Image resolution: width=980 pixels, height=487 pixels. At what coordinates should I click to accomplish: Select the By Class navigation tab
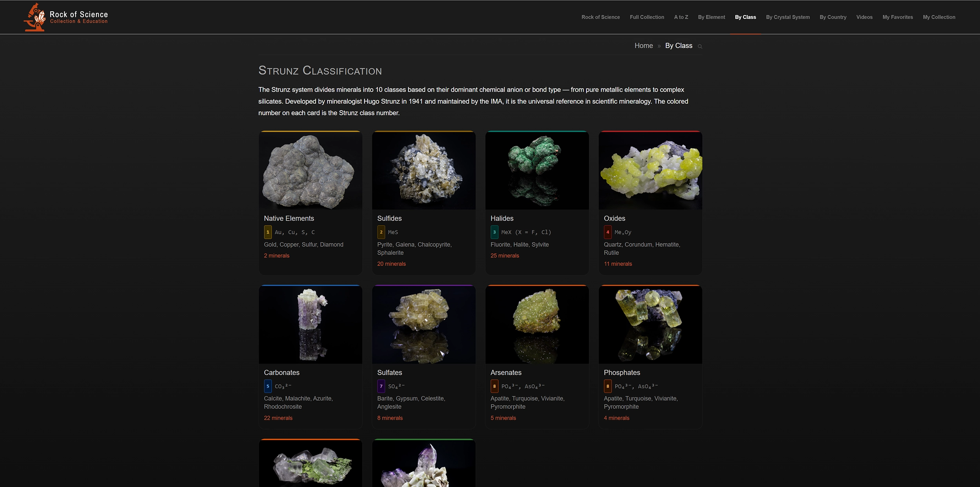[x=745, y=17]
